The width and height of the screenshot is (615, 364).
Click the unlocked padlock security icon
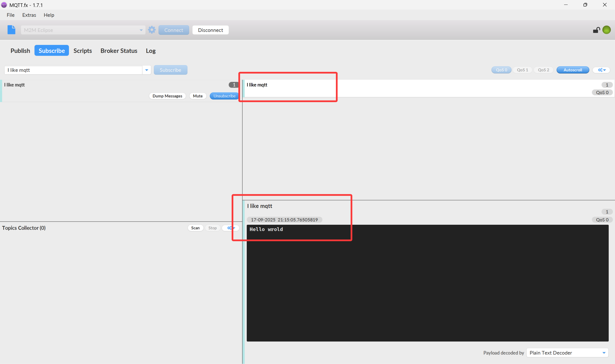[596, 30]
